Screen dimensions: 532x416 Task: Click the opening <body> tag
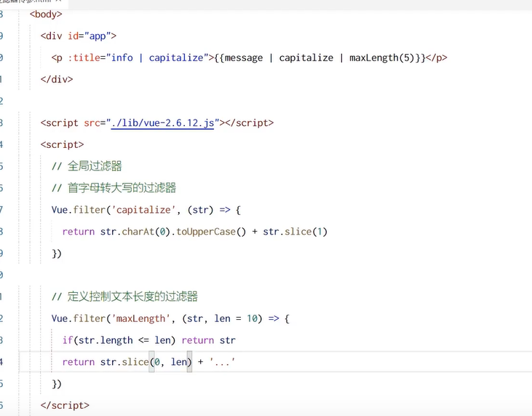tap(46, 15)
